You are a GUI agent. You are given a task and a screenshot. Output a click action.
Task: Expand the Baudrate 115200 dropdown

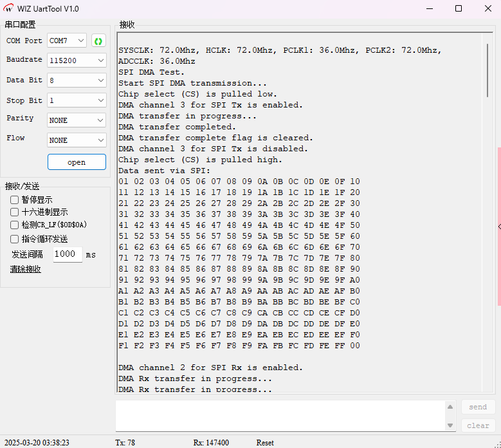77,61
